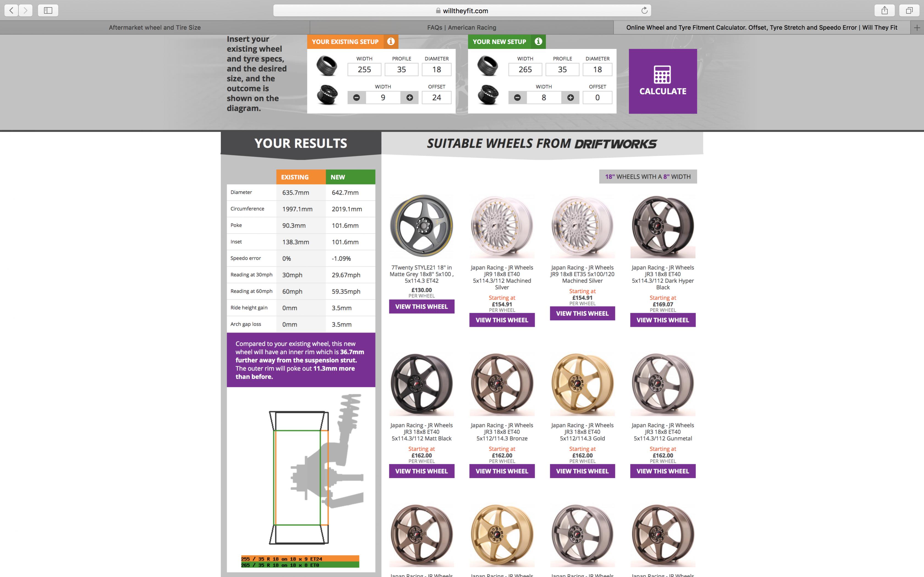Select the existing Poke value 90.3mm
The width and height of the screenshot is (924, 577).
(294, 225)
